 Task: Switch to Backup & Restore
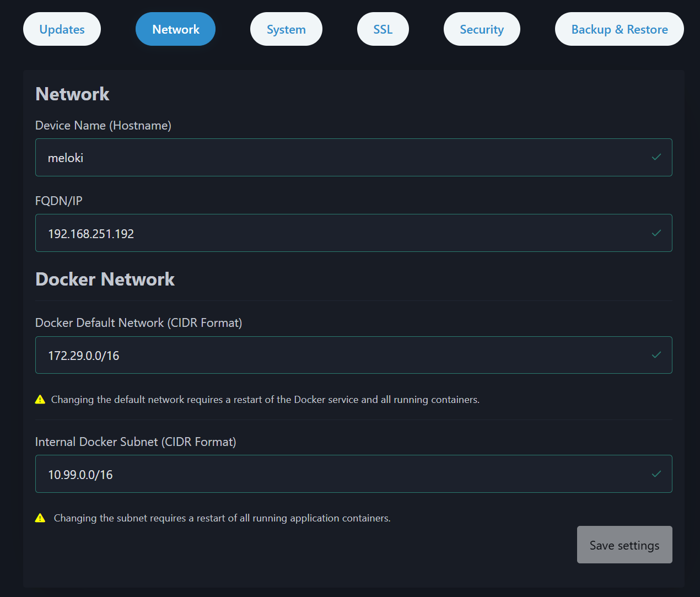coord(619,29)
